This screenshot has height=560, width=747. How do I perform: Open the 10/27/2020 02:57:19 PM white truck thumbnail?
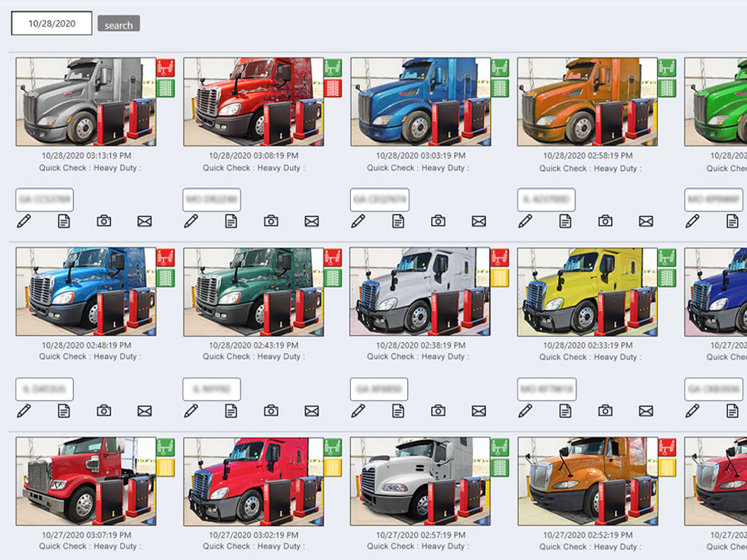click(x=420, y=481)
